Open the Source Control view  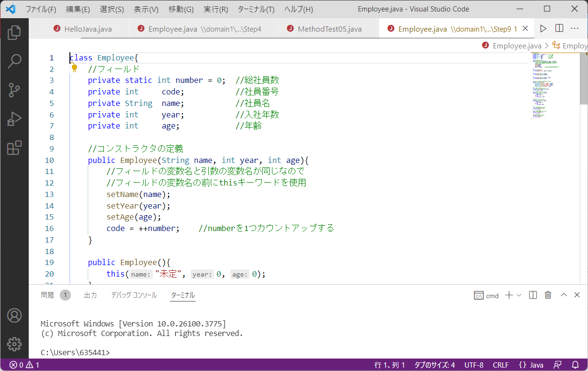pyautogui.click(x=14, y=90)
